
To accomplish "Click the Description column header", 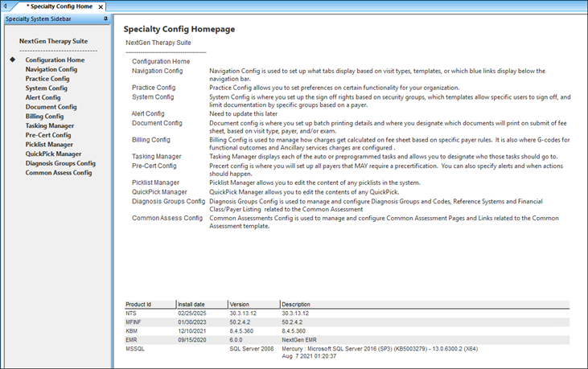I will [425, 304].
